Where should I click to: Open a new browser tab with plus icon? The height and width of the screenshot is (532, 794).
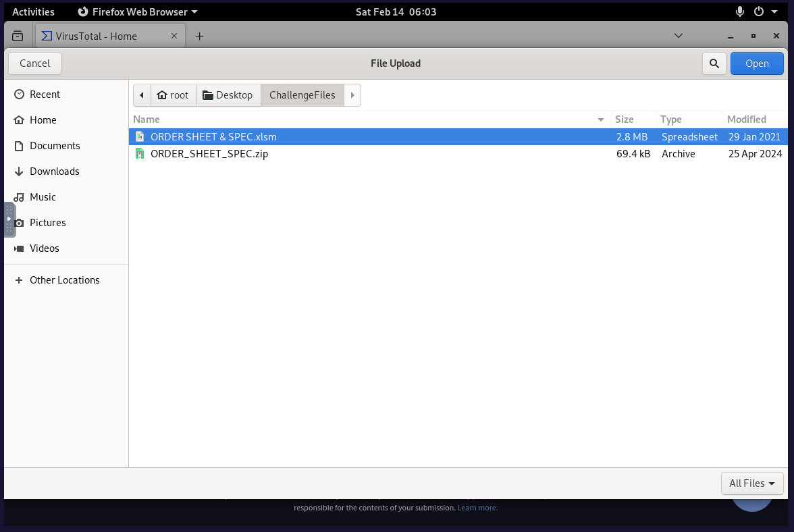click(x=199, y=36)
